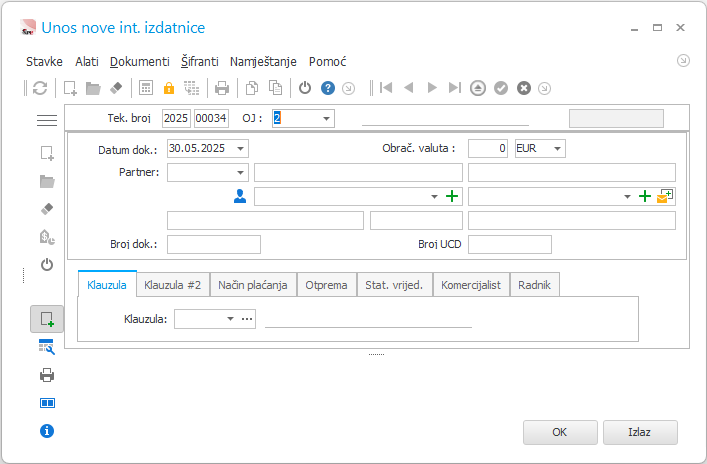This screenshot has height=464, width=707.
Task: Click the Broj dok. input field
Action: click(214, 244)
